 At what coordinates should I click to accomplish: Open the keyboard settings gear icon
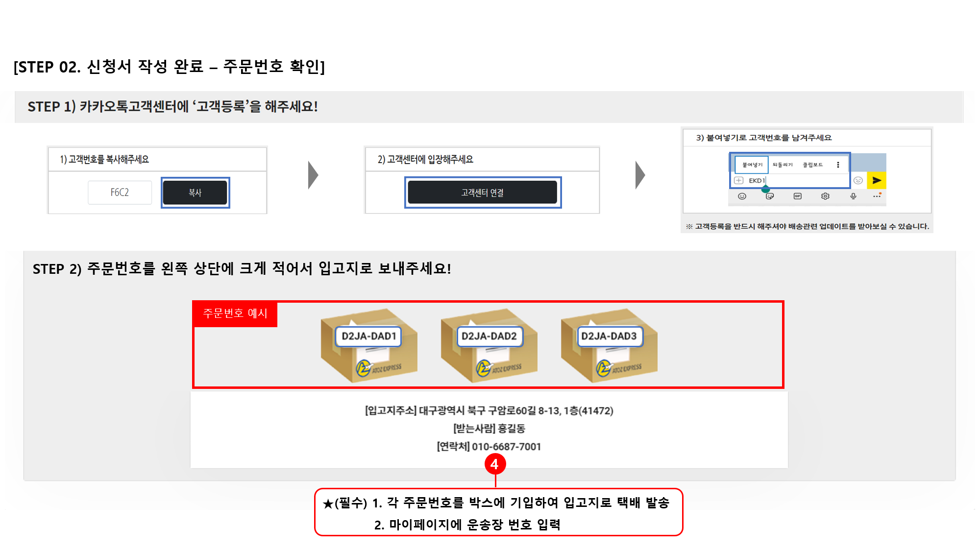[x=825, y=196]
